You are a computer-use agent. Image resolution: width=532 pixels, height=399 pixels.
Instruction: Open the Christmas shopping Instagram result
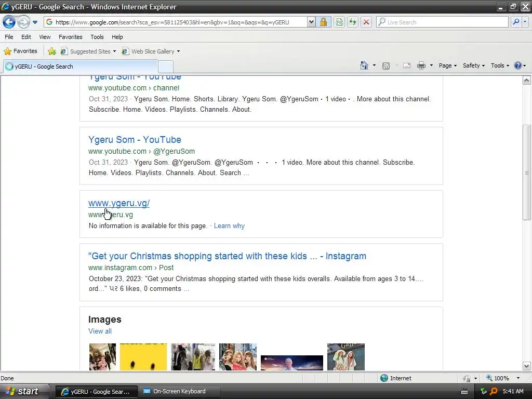(227, 256)
